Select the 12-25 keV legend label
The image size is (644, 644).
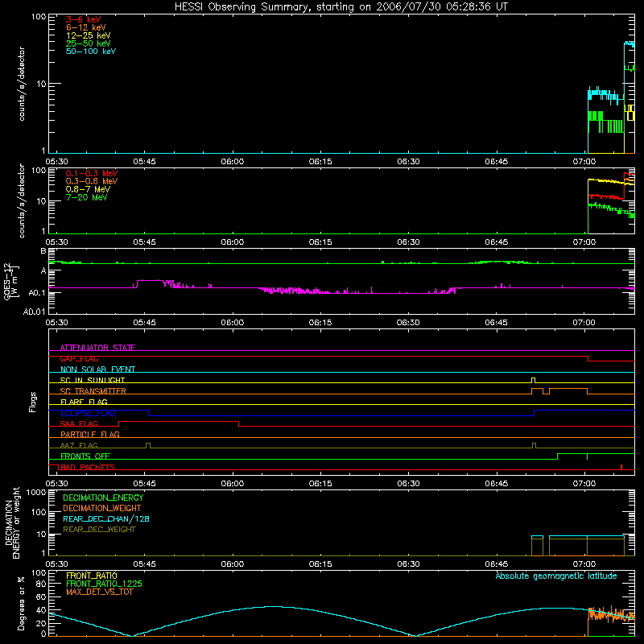click(x=89, y=35)
